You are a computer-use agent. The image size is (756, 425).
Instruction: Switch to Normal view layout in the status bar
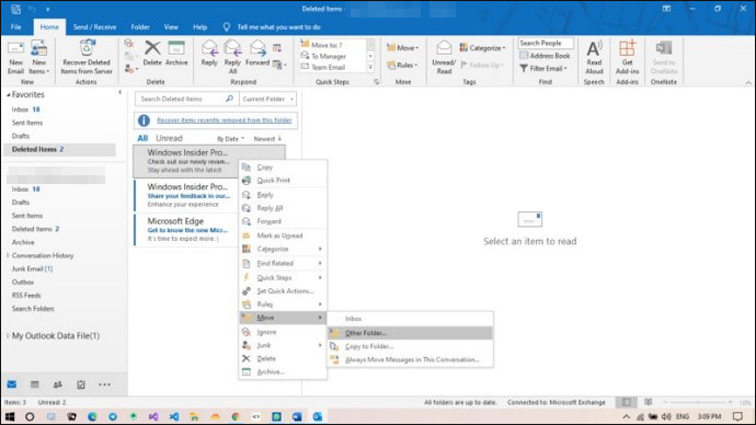(x=626, y=402)
